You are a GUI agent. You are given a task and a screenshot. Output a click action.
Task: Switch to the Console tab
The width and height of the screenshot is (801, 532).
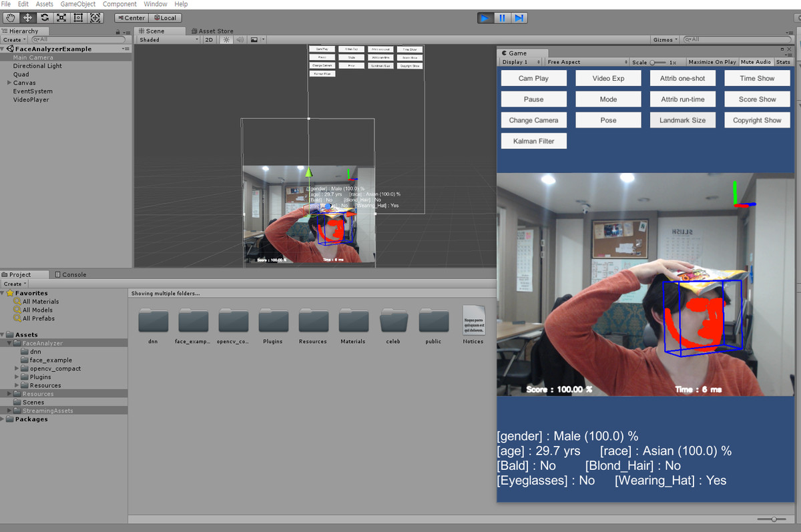pos(71,274)
